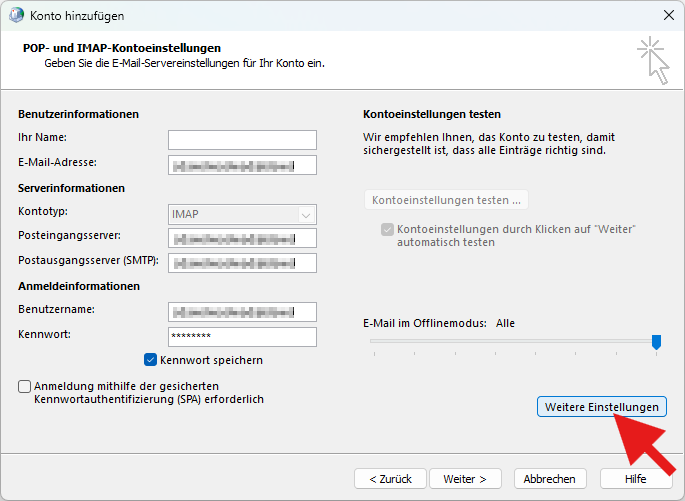Click the Ihr Name input field
Viewport: 685px width, 501px height.
[242, 140]
